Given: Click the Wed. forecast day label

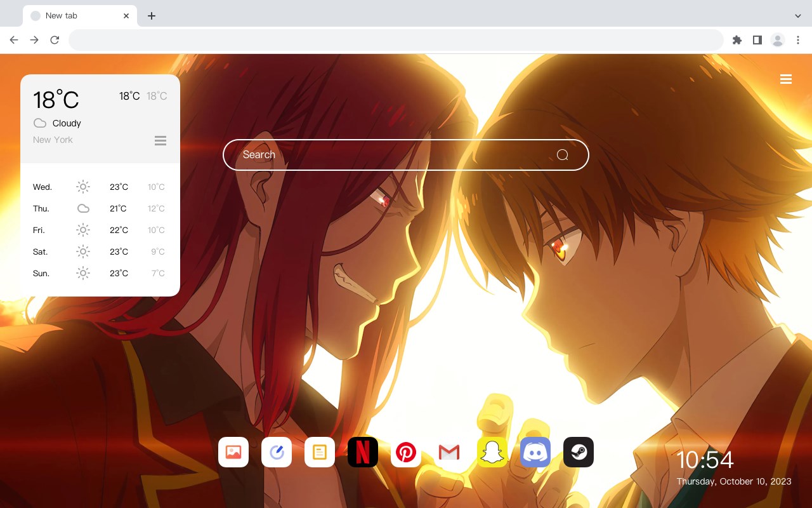Looking at the screenshot, I should [x=43, y=187].
